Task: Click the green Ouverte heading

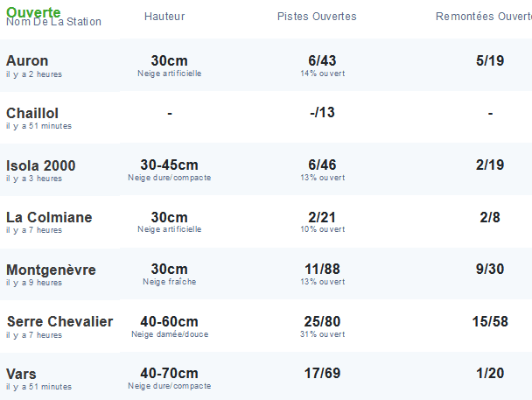Action: point(33,11)
